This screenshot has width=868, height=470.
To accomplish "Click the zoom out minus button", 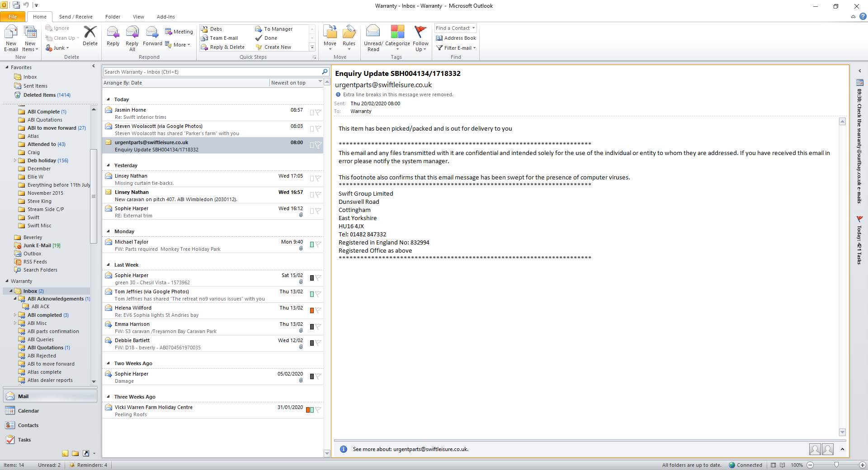I will (x=810, y=465).
